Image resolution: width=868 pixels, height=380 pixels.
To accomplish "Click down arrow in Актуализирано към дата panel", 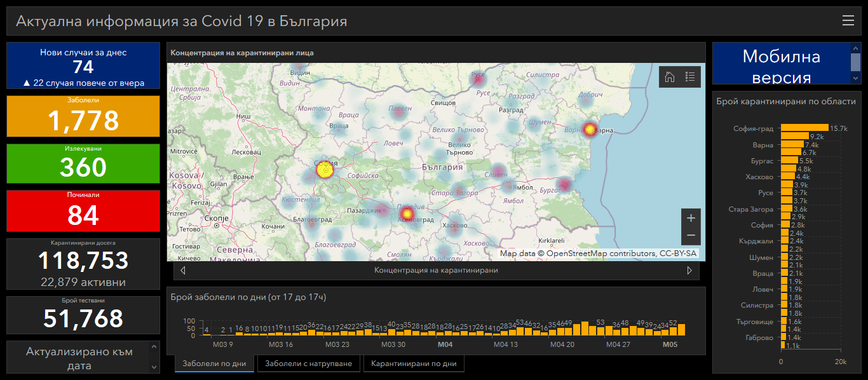I will point(155,367).
